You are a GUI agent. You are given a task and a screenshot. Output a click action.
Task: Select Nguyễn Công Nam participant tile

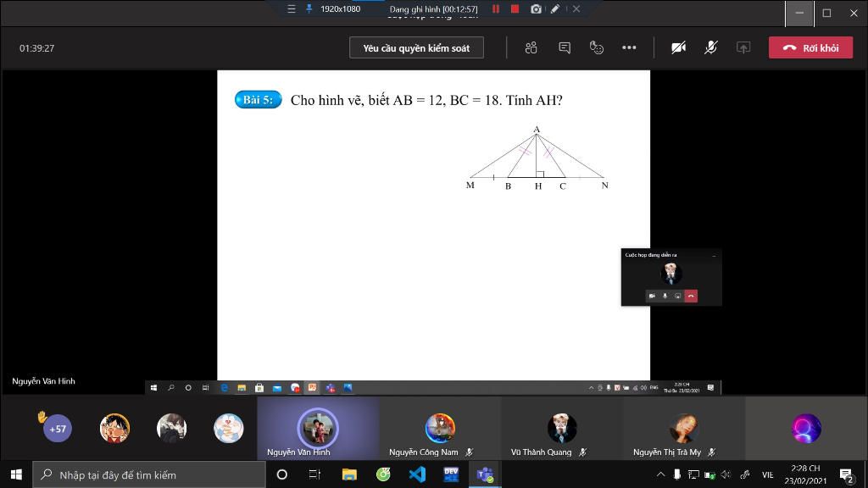[x=440, y=428]
